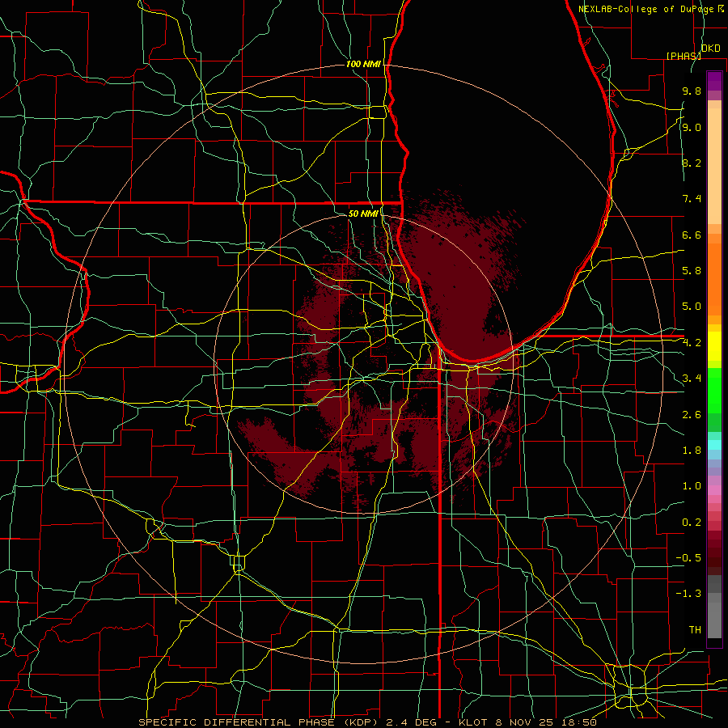Click the 1.8 scale value
The height and width of the screenshot is (728, 728).
(x=692, y=451)
